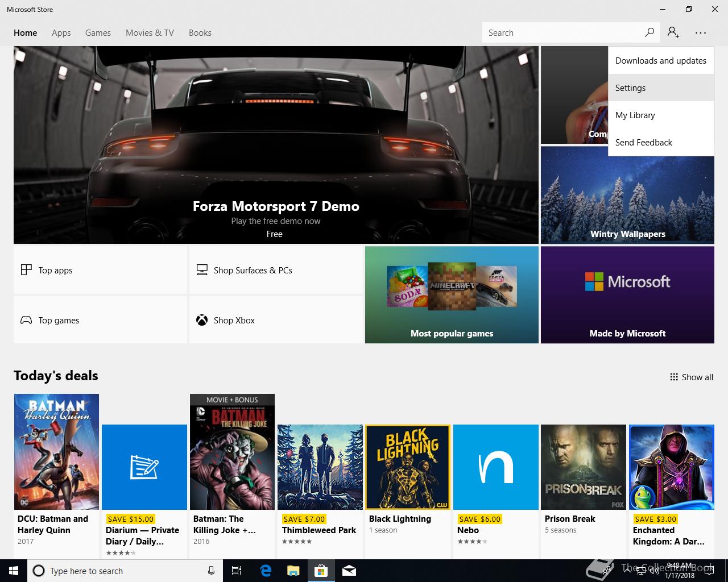The width and height of the screenshot is (728, 582).
Task: Click the SAVE $6.00 badge
Action: point(479,519)
